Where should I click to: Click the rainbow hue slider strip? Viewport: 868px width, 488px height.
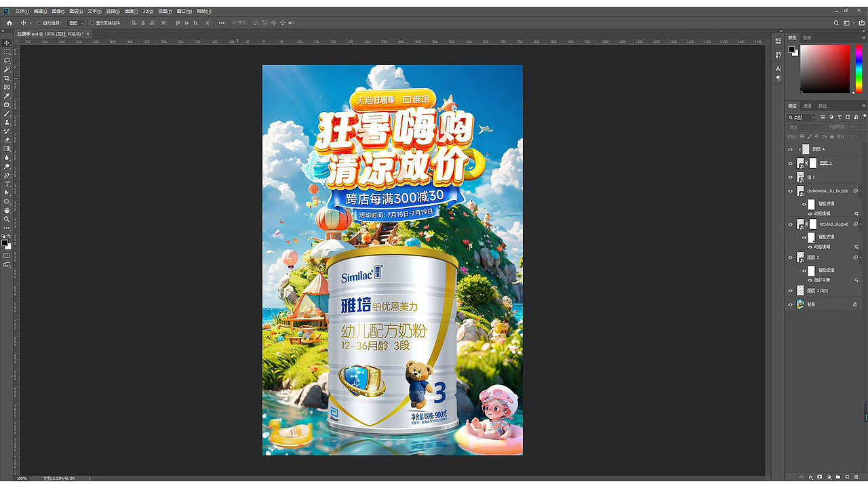click(x=858, y=68)
